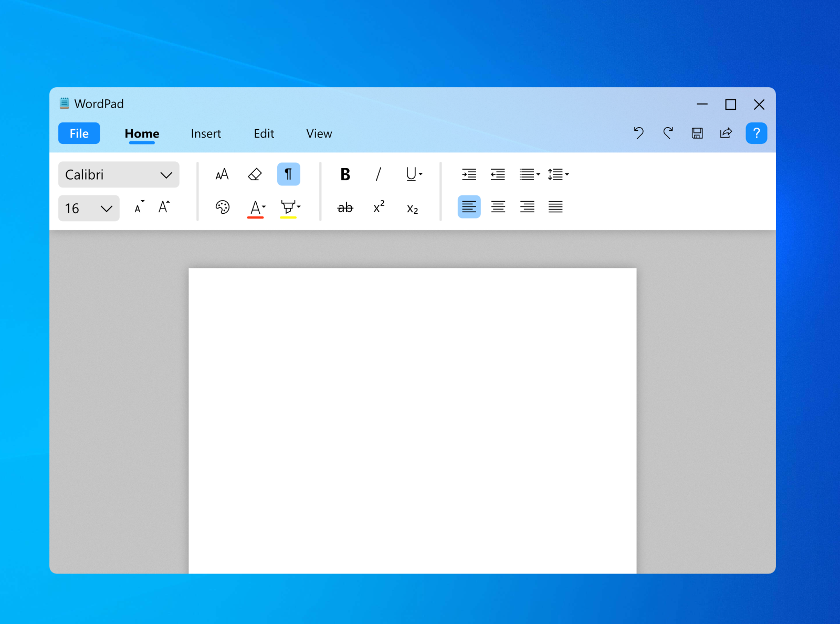Open the font color picker
The width and height of the screenshot is (840, 624).
[256, 208]
